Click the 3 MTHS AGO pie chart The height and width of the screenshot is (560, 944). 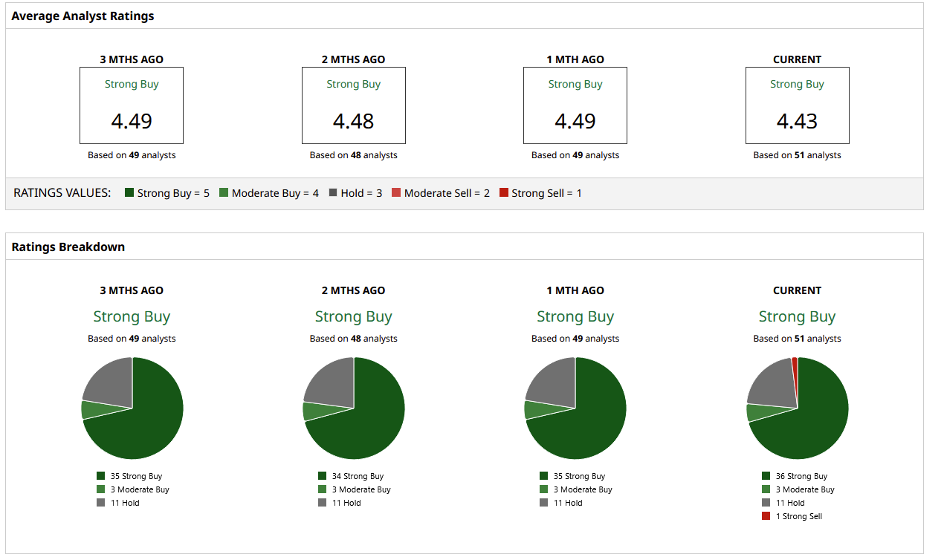pyautogui.click(x=132, y=408)
